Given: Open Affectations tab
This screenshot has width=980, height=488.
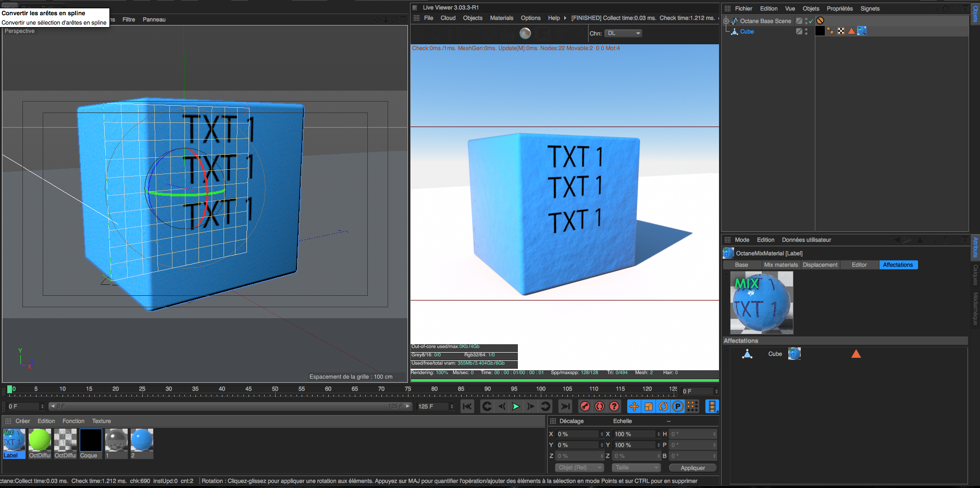Looking at the screenshot, I should [898, 265].
